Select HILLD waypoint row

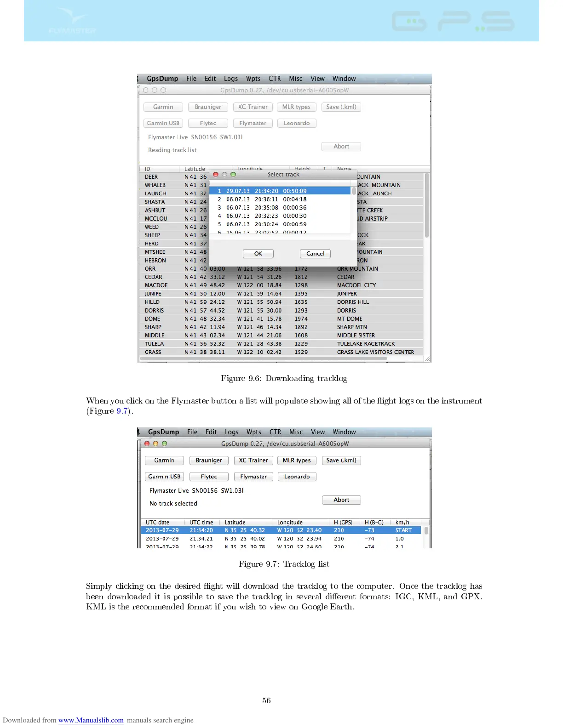281,302
